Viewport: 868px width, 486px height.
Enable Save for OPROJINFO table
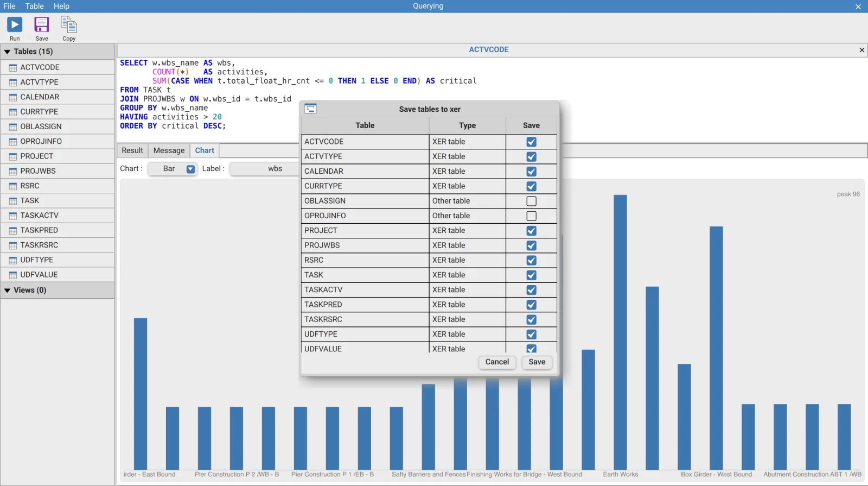pyautogui.click(x=532, y=216)
